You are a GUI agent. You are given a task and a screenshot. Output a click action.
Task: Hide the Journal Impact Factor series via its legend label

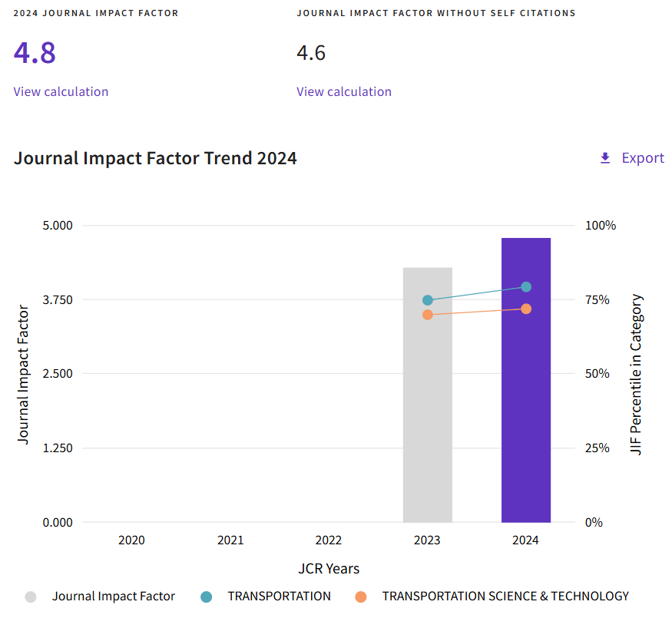(114, 597)
